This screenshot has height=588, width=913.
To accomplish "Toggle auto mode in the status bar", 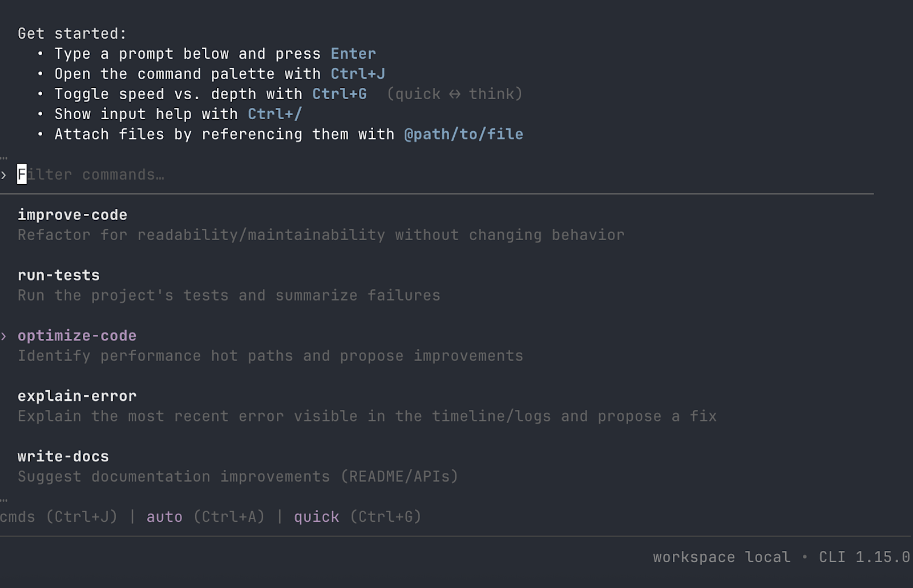I will pos(164,517).
